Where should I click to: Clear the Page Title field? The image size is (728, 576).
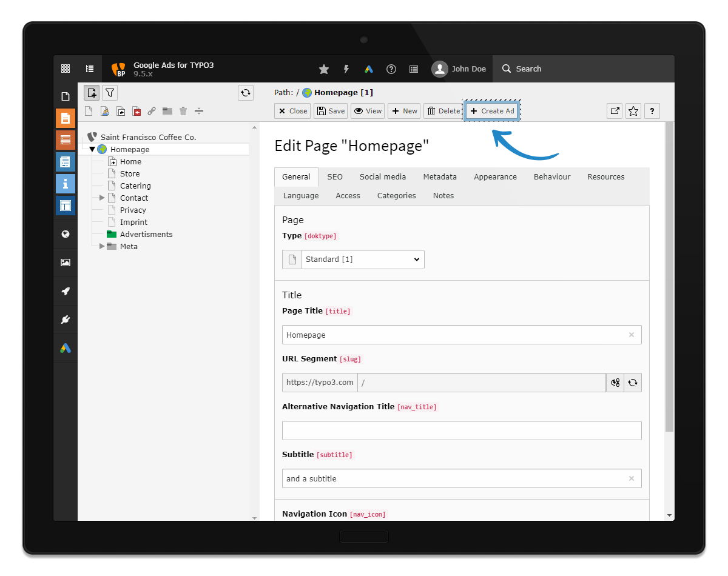pos(632,335)
